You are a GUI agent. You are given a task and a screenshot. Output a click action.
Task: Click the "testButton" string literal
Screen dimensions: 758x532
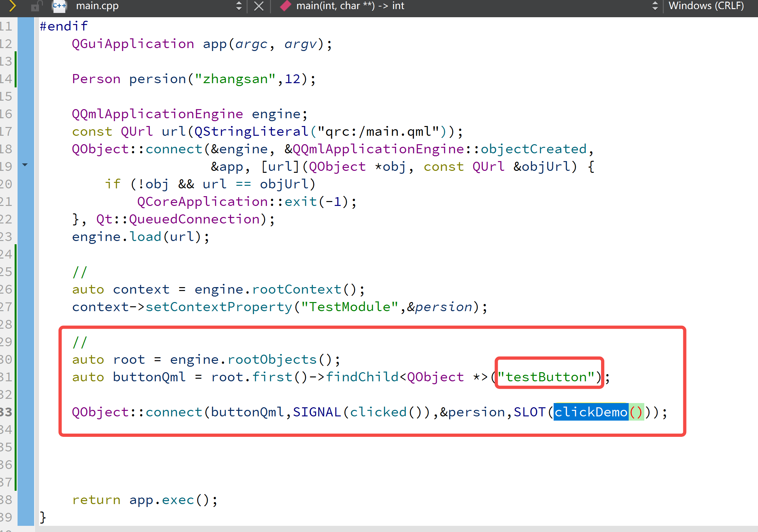click(546, 377)
